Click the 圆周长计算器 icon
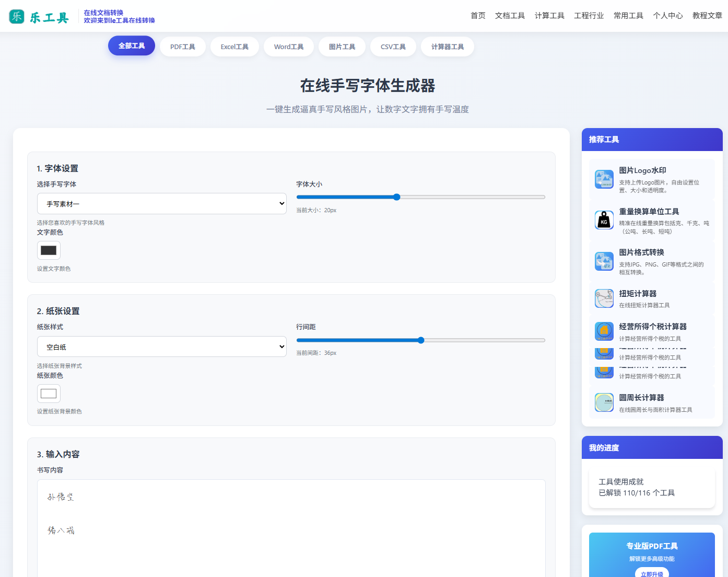Screen dimensions: 728x577 pyautogui.click(x=604, y=402)
